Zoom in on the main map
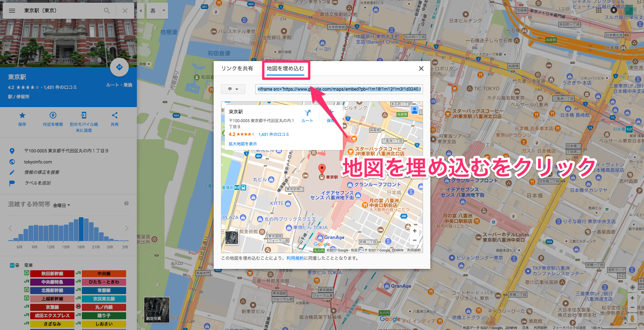The image size is (644, 330). (x=632, y=298)
